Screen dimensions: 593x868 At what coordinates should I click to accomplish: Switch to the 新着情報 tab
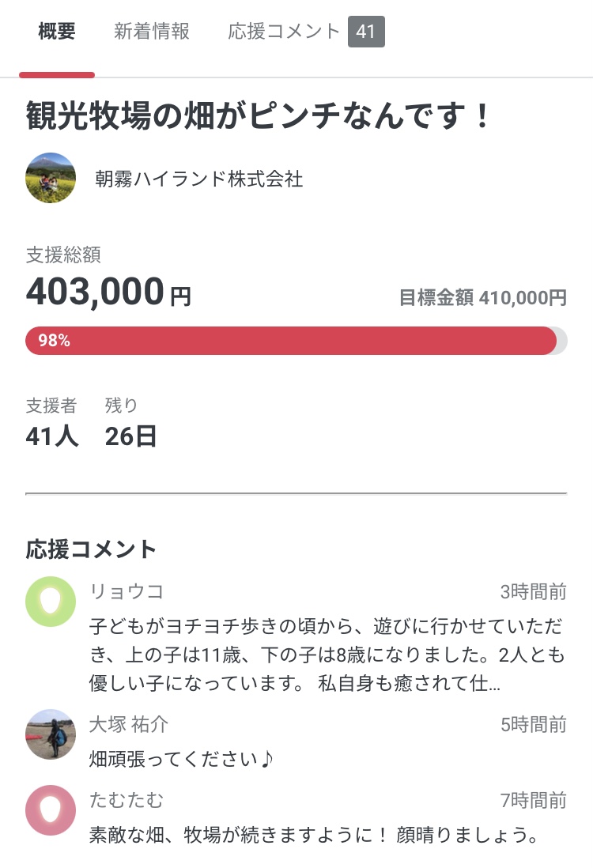click(x=152, y=32)
